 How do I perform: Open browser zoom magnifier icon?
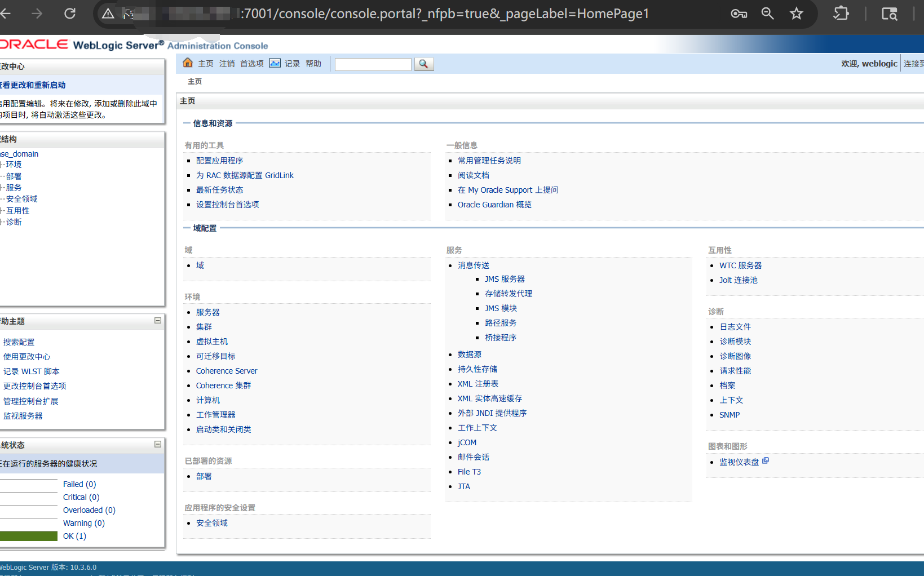click(767, 14)
